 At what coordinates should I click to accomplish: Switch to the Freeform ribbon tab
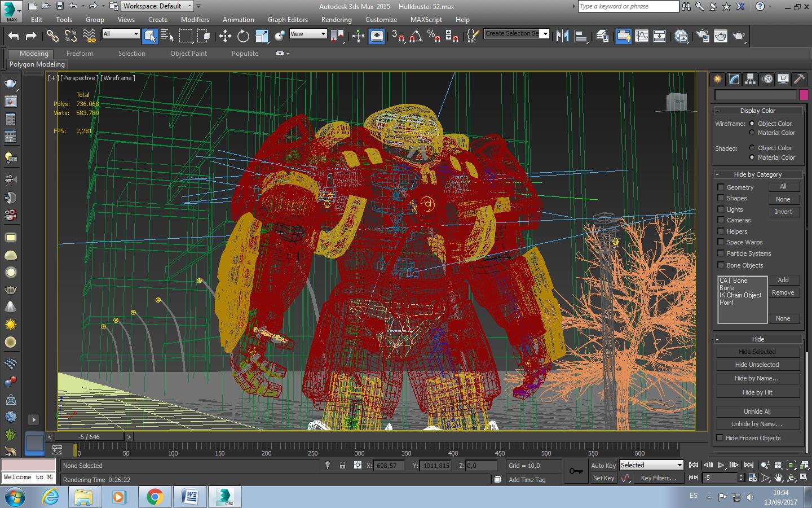[x=80, y=54]
